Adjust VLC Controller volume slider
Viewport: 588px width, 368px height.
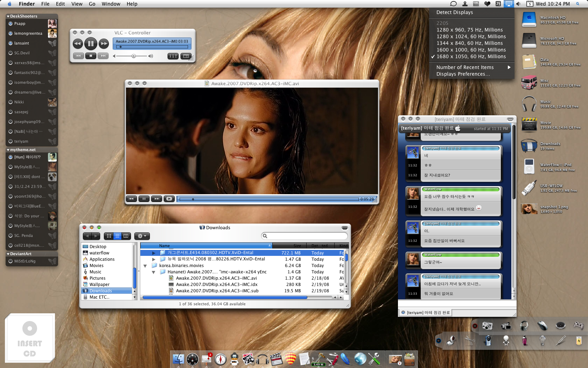[133, 56]
